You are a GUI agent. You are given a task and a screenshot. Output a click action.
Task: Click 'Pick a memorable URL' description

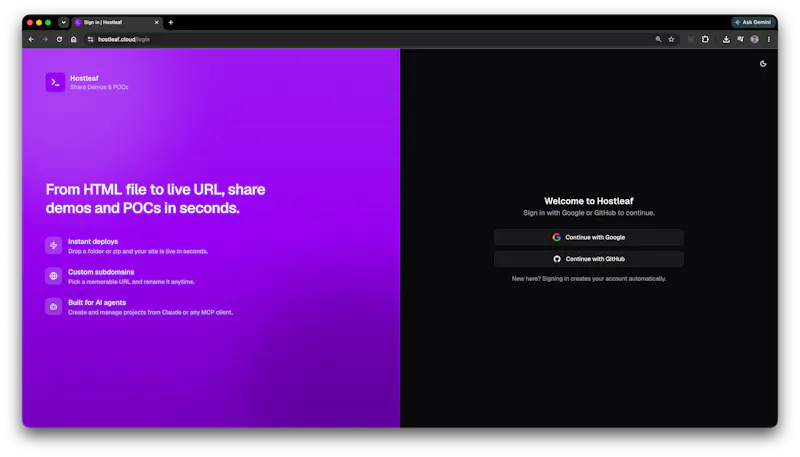131,282
